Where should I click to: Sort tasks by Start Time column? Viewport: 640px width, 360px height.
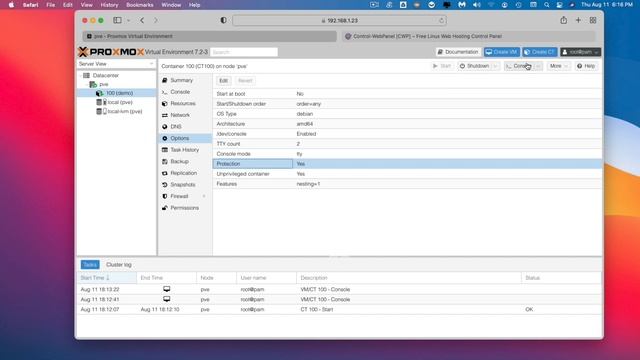[x=107, y=278]
